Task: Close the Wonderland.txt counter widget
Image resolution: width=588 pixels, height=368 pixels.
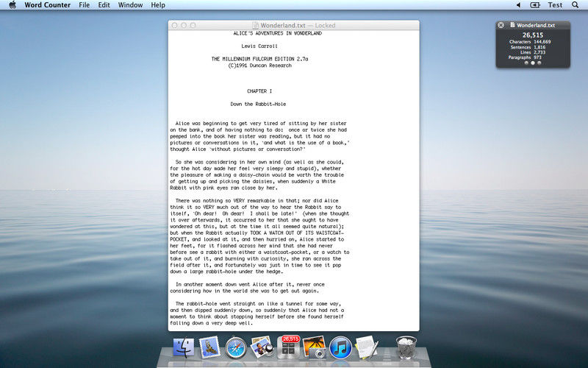Action: click(x=501, y=25)
